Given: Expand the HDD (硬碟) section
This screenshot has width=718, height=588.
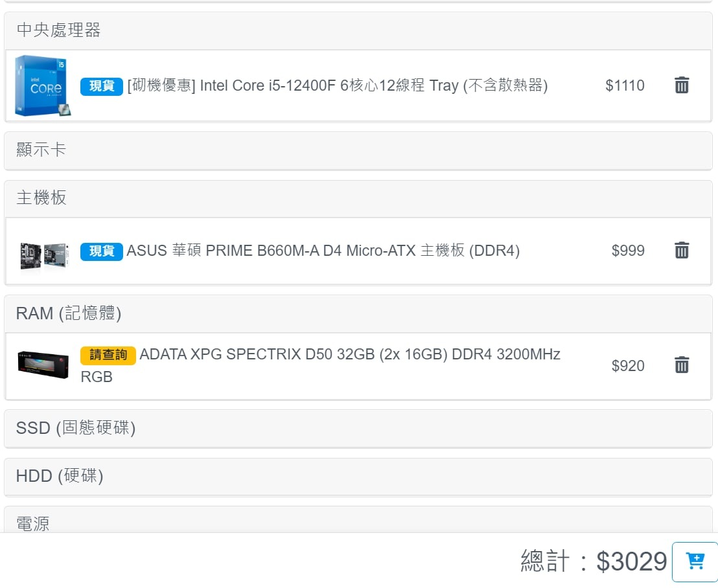Looking at the screenshot, I should tap(358, 477).
